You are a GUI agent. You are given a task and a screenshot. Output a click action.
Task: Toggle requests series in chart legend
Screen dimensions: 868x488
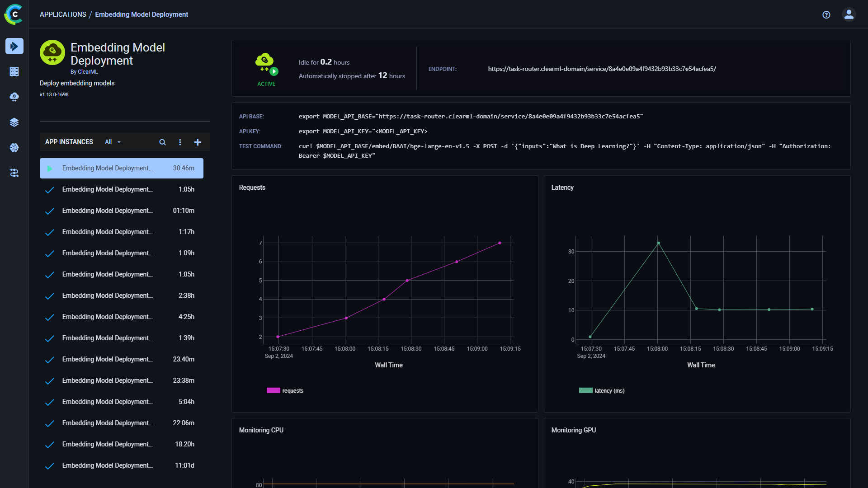pyautogui.click(x=292, y=390)
